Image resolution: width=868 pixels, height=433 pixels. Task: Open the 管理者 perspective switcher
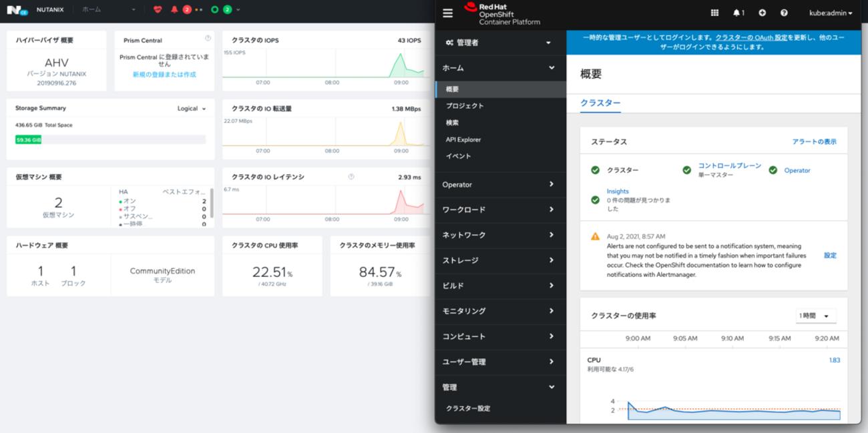tap(500, 43)
